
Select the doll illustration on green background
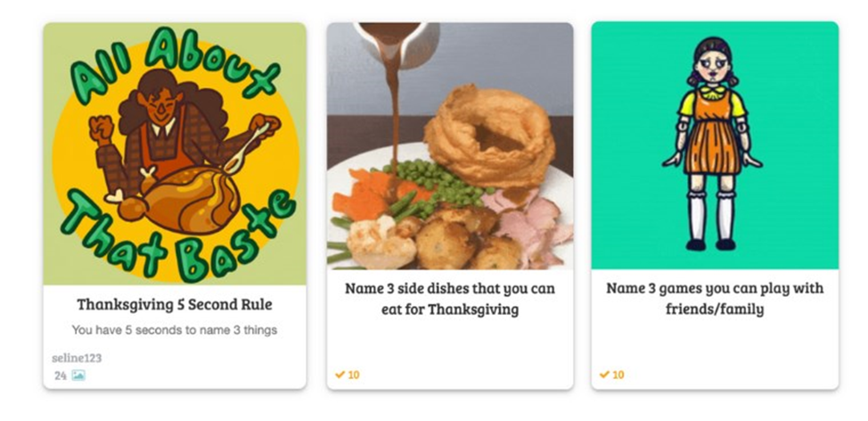[x=715, y=145]
